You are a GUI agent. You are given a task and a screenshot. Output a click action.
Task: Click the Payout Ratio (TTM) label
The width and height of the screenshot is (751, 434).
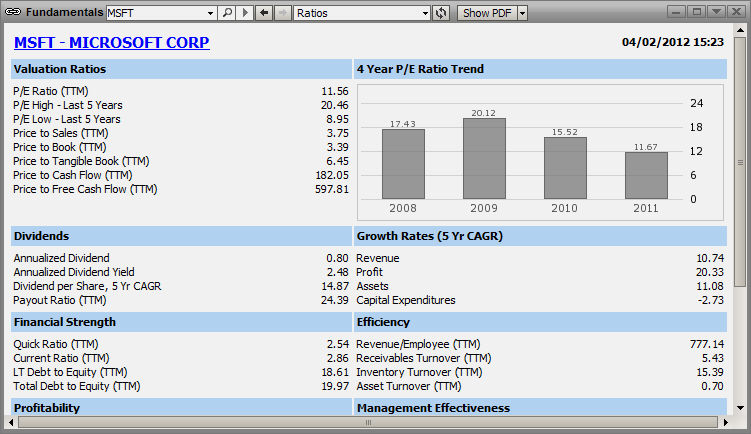point(60,300)
